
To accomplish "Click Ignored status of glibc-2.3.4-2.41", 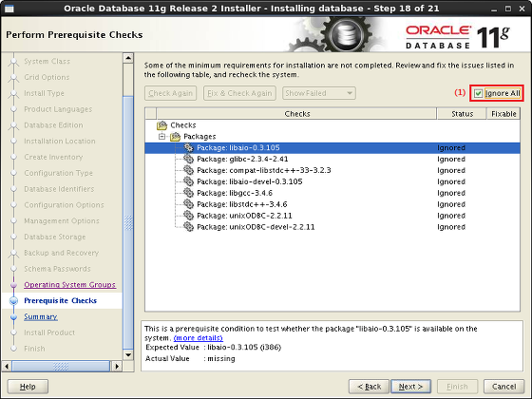I will pyautogui.click(x=451, y=159).
